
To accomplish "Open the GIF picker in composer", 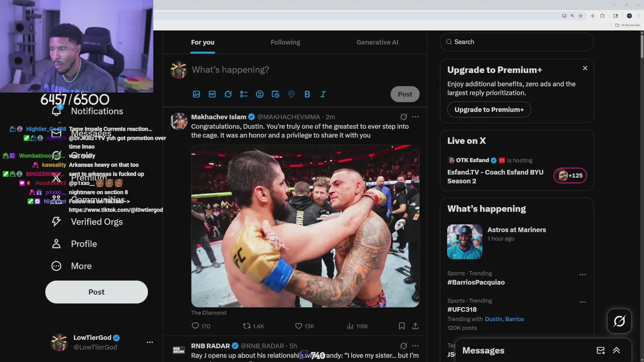I will click(212, 94).
